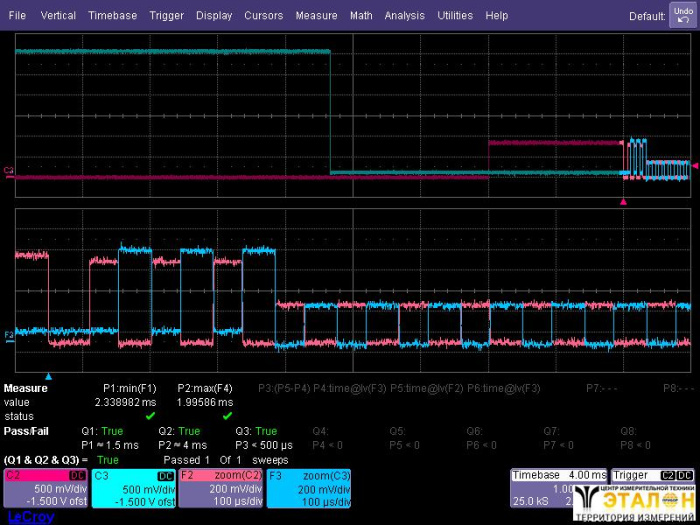The width and height of the screenshot is (700, 525).
Task: Select the P1:min(F1) measurement cell
Action: click(x=130, y=400)
